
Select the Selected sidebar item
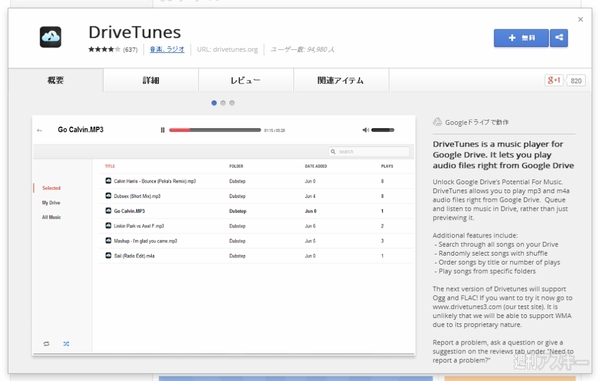pos(51,188)
